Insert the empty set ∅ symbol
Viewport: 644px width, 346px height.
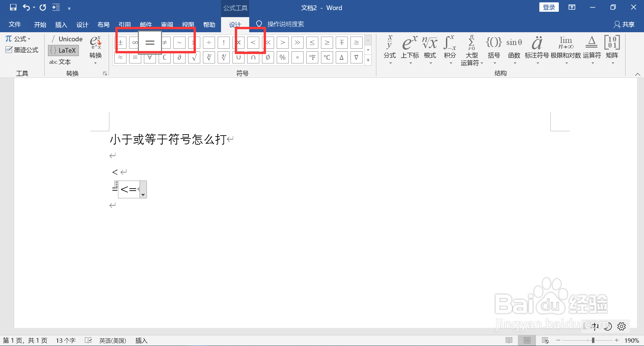click(x=268, y=57)
